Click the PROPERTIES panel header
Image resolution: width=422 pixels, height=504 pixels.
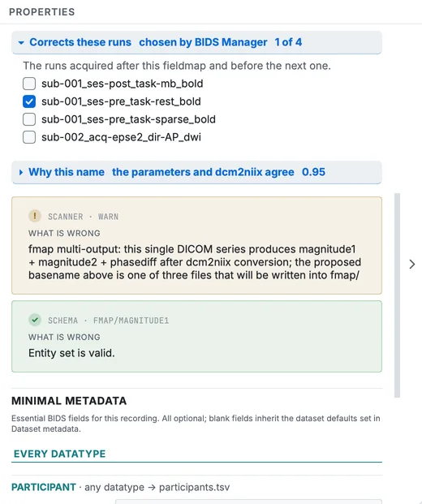pyautogui.click(x=41, y=12)
